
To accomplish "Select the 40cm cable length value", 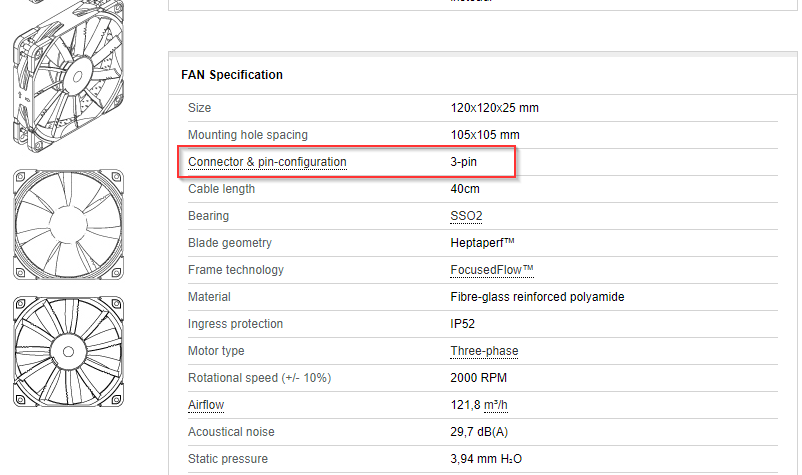I will tap(465, 189).
